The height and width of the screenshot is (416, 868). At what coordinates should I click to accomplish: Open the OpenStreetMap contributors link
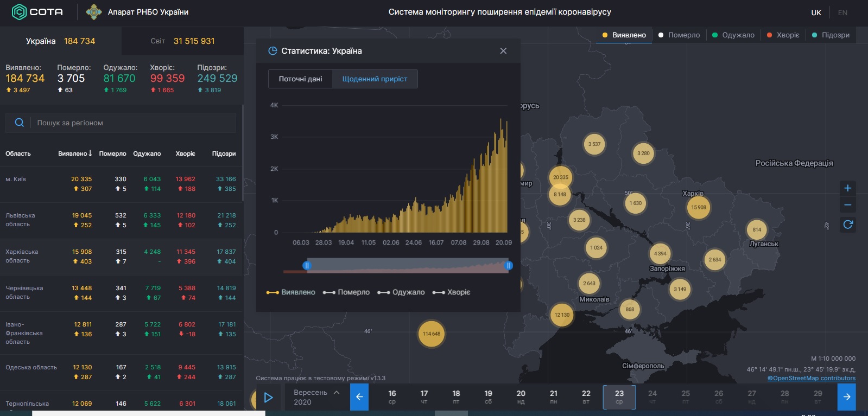pos(811,378)
